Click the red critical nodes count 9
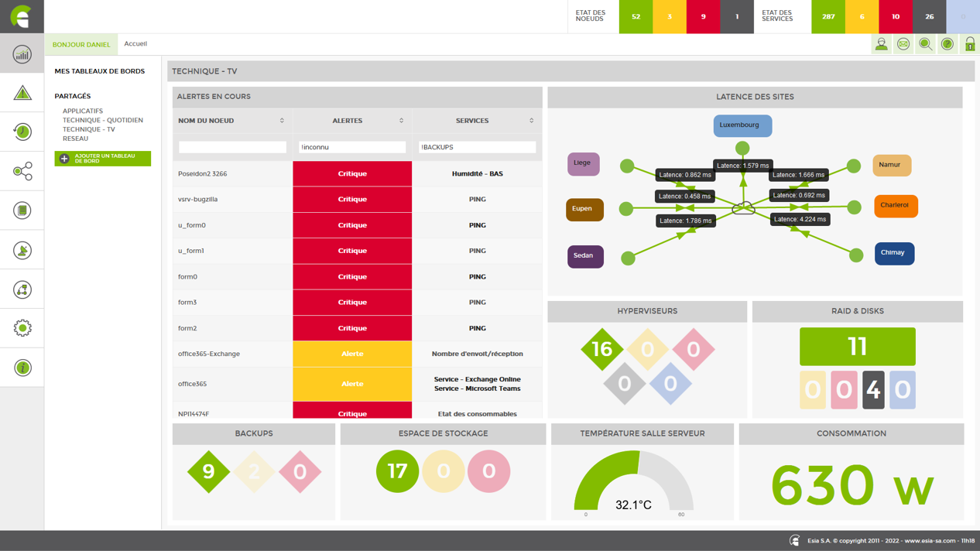980x551 pixels. tap(703, 16)
